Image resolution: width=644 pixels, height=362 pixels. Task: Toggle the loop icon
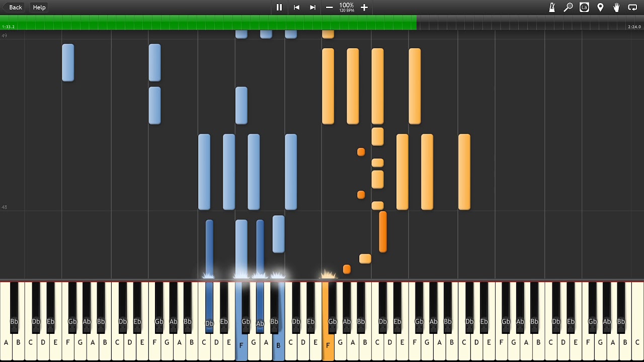pyautogui.click(x=633, y=7)
